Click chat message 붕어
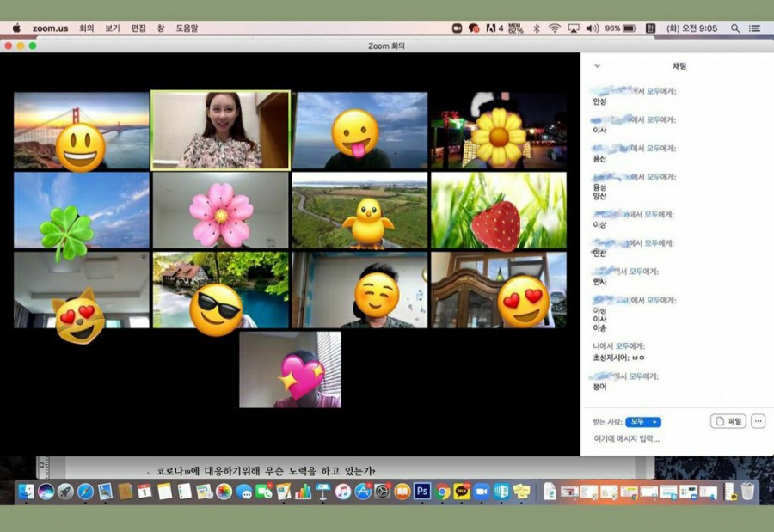Screen dimensions: 774x532 tap(599, 387)
